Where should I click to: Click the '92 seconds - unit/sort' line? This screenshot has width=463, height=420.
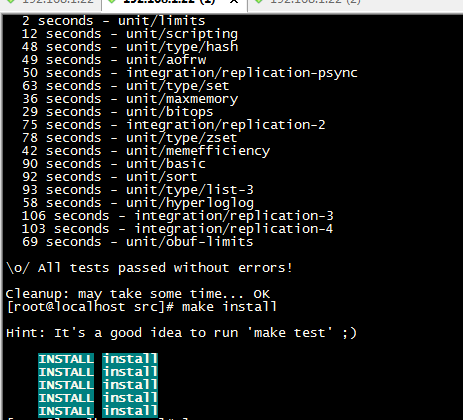110,177
